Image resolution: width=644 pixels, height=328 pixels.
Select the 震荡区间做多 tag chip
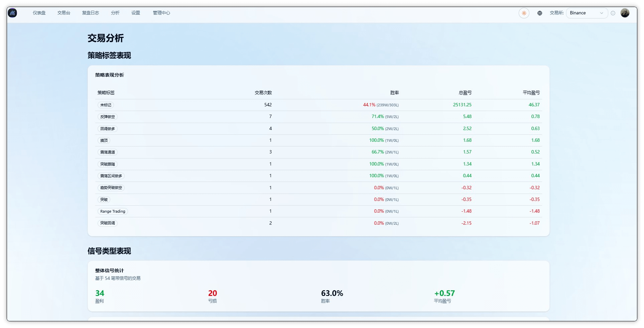[x=111, y=176]
